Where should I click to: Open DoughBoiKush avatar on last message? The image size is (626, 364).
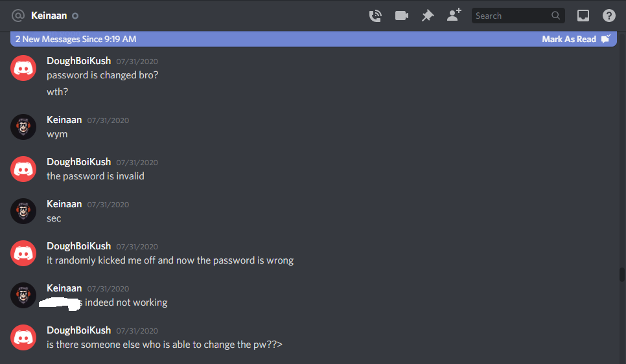(23, 337)
